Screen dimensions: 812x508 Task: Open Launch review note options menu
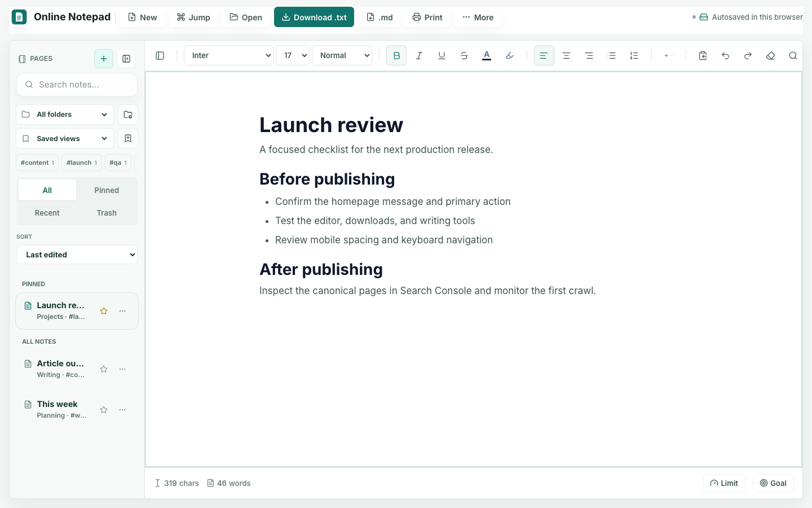(x=122, y=311)
